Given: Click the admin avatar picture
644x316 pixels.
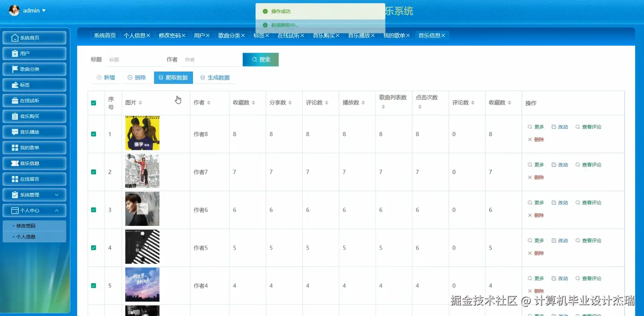Looking at the screenshot, I should (x=14, y=10).
